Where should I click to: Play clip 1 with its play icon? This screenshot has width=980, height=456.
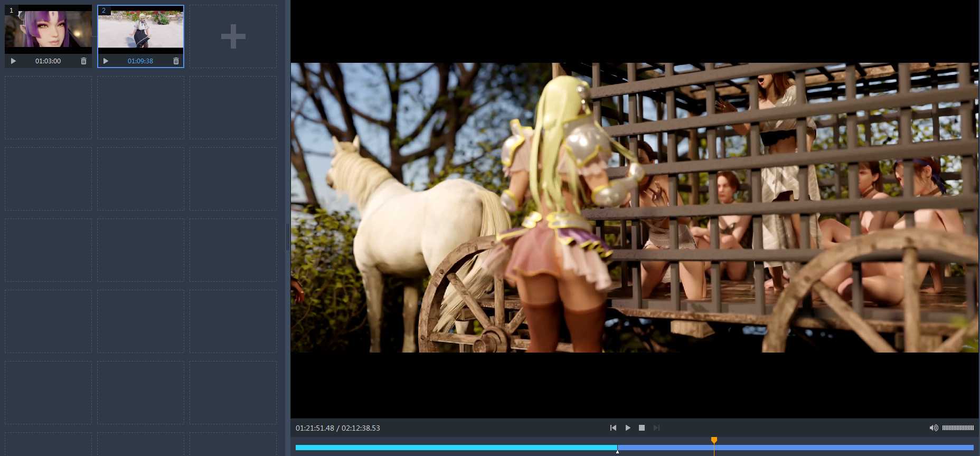click(13, 61)
